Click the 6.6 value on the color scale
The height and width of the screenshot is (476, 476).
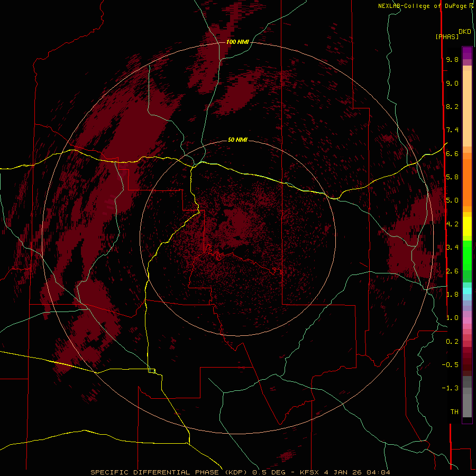452,153
